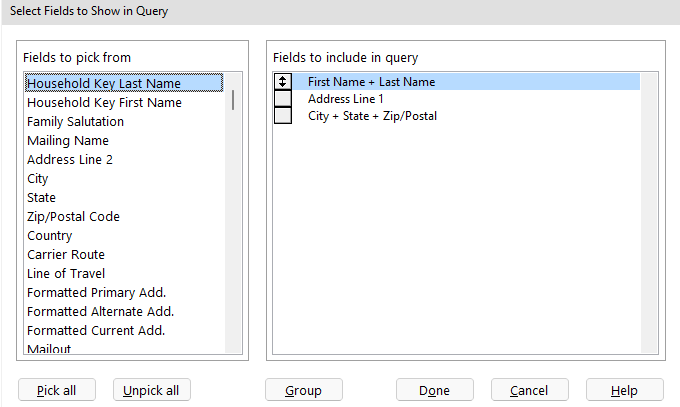Select Formatted Primary Add. field

pos(96,293)
